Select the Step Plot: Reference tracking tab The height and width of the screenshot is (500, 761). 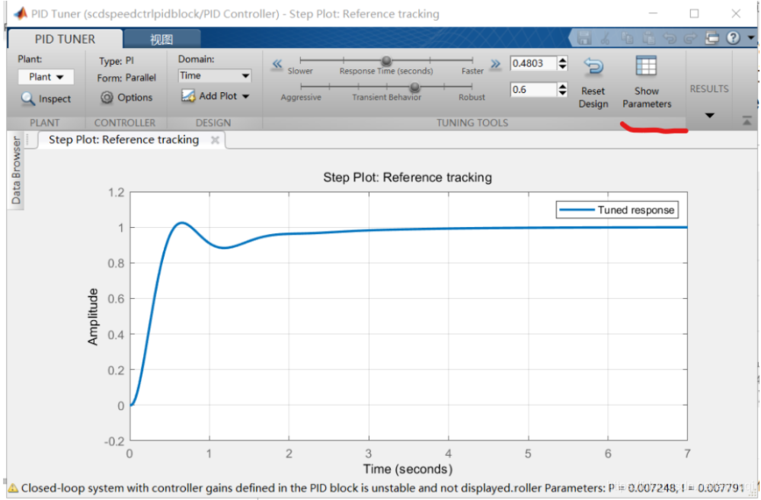pos(123,140)
